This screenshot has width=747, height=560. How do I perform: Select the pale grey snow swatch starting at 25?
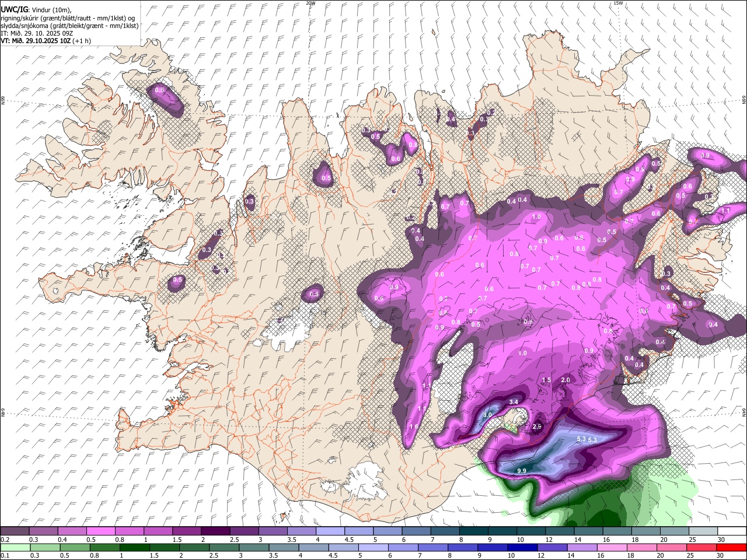coord(703,531)
